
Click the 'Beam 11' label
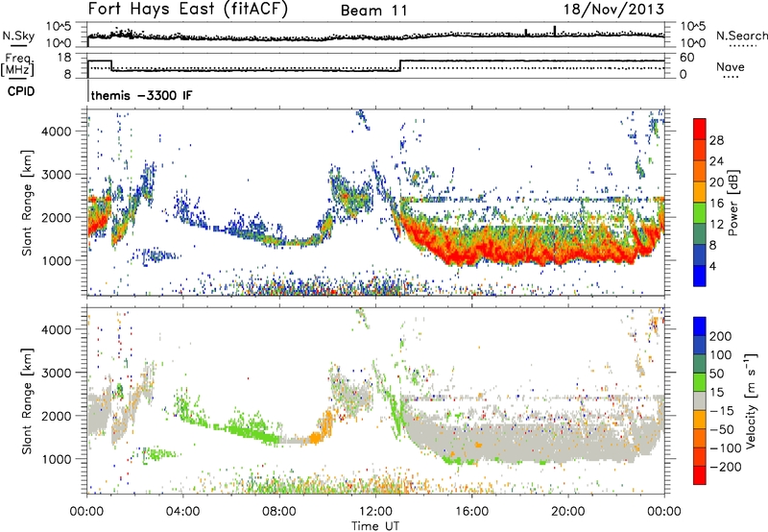click(373, 11)
